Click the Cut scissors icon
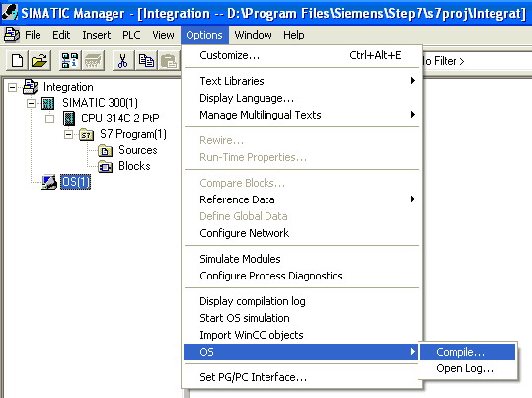The height and width of the screenshot is (398, 532). point(122,61)
